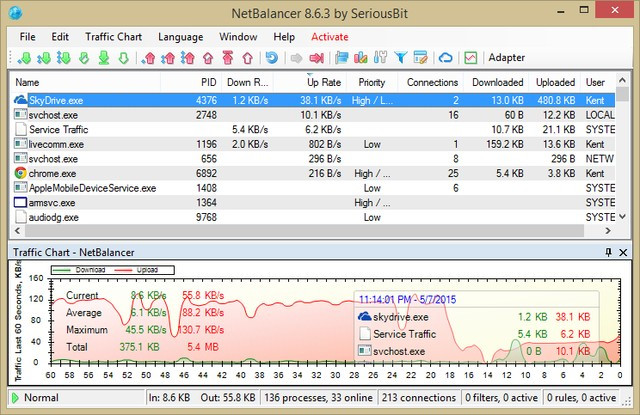Select the Service Traffic row
640x415 pixels.
click(x=313, y=130)
